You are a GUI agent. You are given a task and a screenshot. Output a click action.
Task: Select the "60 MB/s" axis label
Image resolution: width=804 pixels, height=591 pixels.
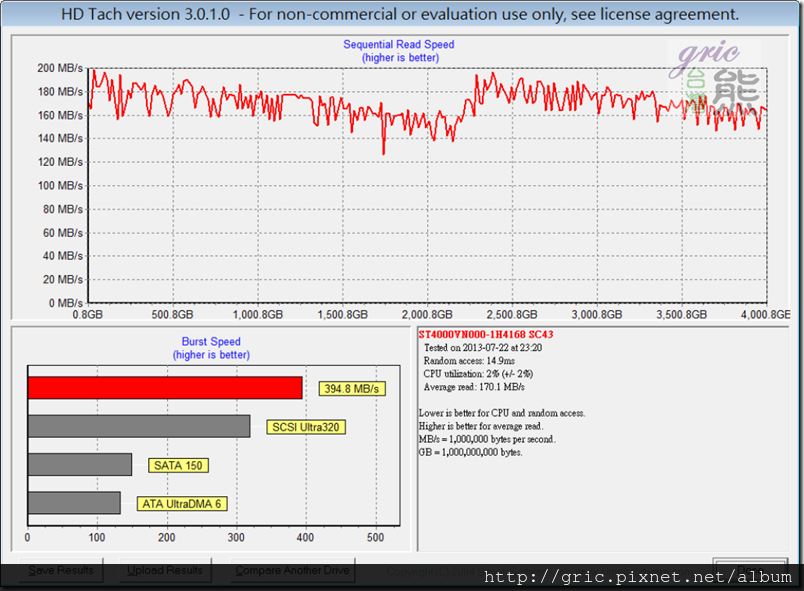click(x=63, y=233)
